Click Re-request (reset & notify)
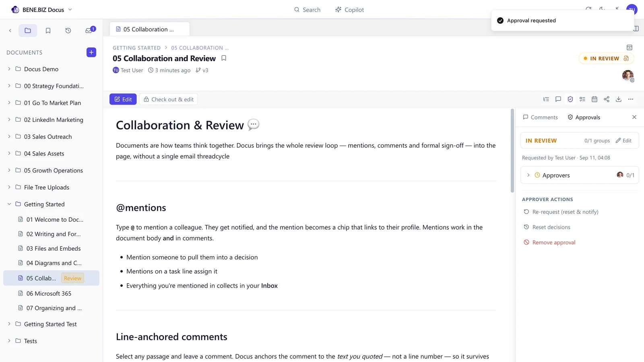644x362 pixels. click(x=561, y=212)
